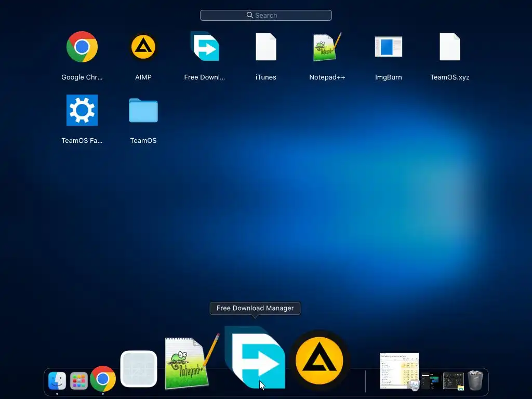
Task: Open AIMP from the dock
Action: coord(320,361)
